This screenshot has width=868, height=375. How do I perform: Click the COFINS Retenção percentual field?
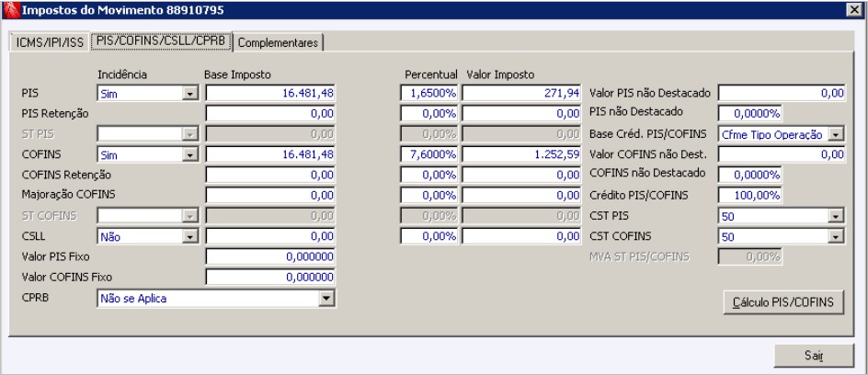(x=429, y=176)
